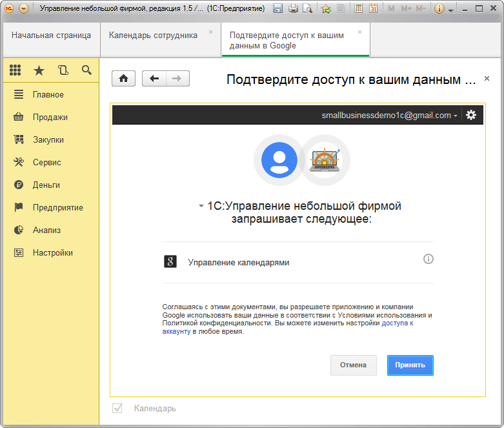Viewport: 504px width, 428px height.
Task: Open the Настройки section
Action: (53, 253)
